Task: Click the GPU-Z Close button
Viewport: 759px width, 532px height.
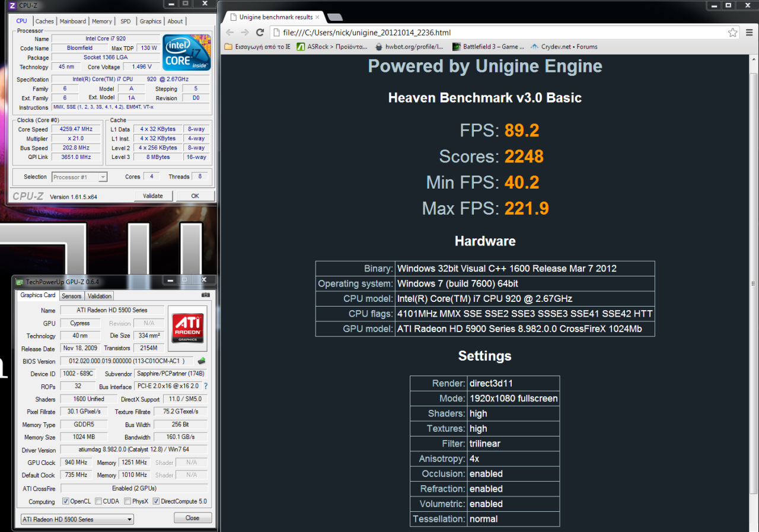Action: pyautogui.click(x=193, y=518)
